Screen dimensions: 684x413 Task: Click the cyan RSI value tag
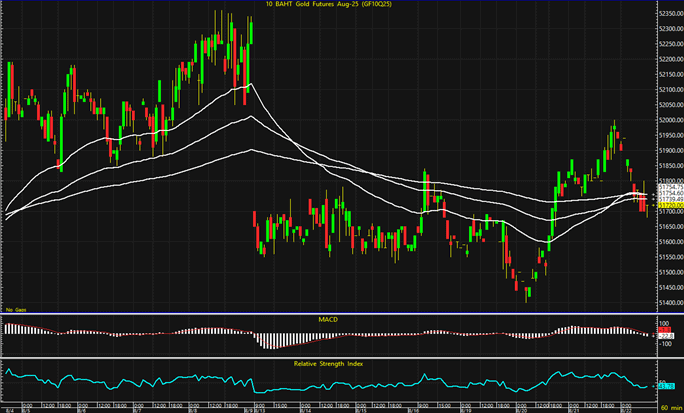coord(666,385)
